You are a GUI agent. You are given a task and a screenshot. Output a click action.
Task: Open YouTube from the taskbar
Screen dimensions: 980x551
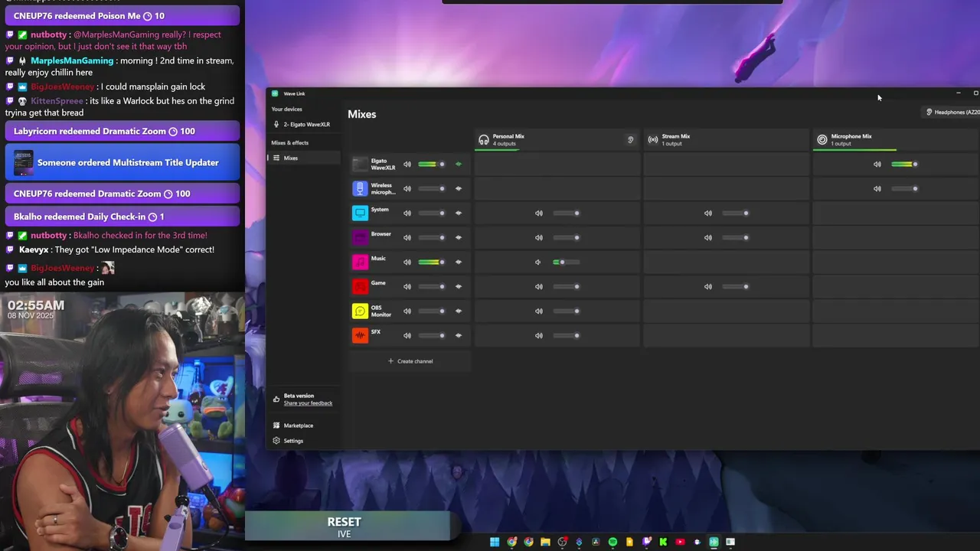[680, 542]
